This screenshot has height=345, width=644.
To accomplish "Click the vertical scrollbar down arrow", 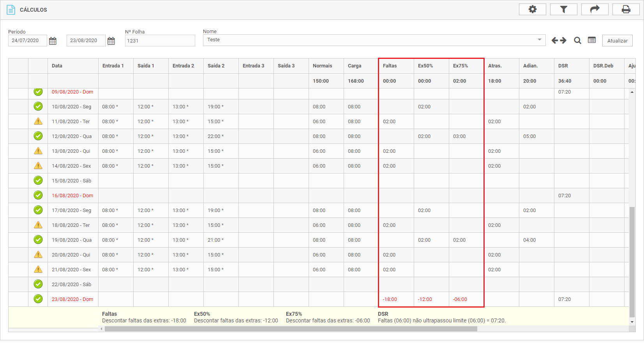I will point(632,322).
